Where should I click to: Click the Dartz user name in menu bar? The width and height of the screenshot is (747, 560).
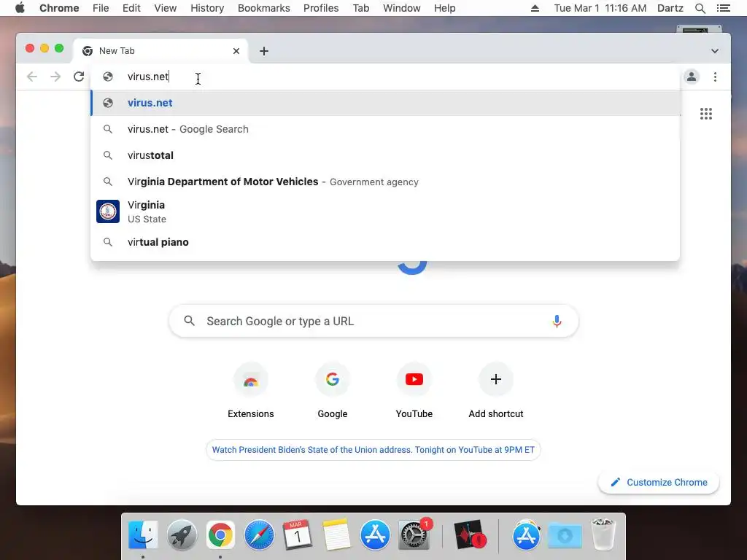coord(670,8)
